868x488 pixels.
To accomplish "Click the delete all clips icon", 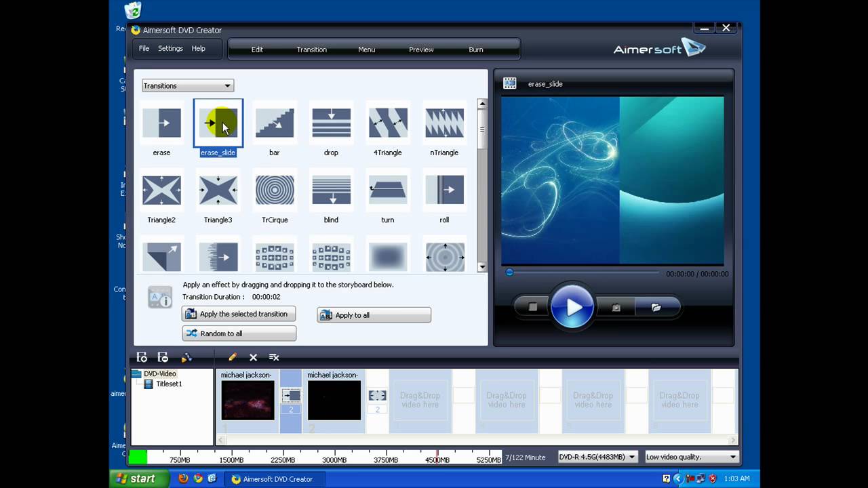I will [274, 357].
